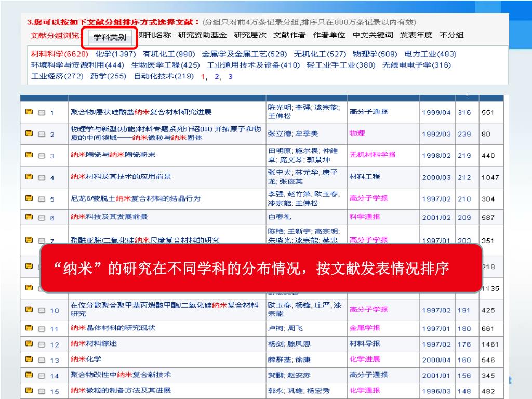532x399 pixels.
Task: Switch grouping to 期刊名称
Action: [155, 35]
